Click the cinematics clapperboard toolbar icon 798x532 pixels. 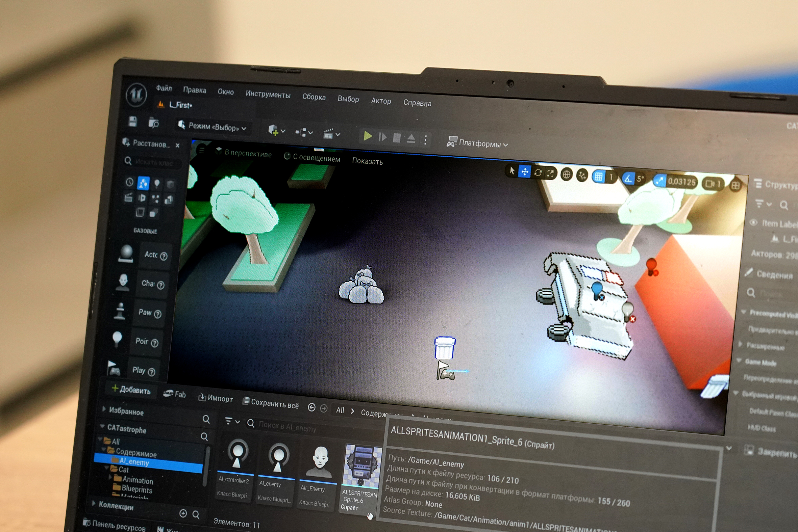coord(328,134)
